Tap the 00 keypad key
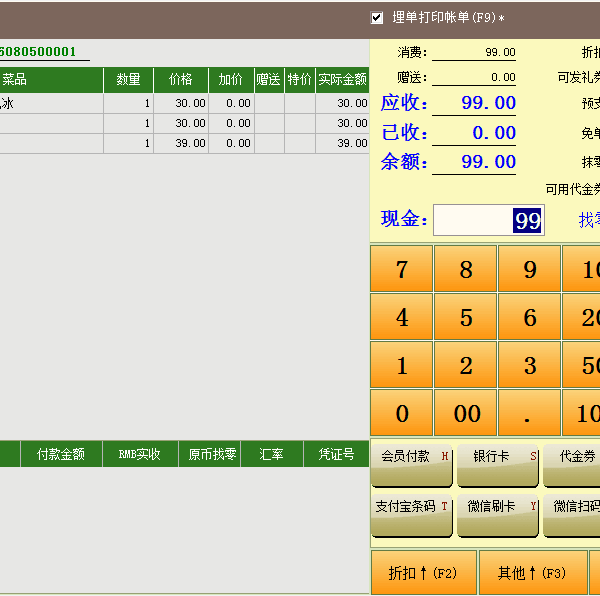 (x=465, y=413)
